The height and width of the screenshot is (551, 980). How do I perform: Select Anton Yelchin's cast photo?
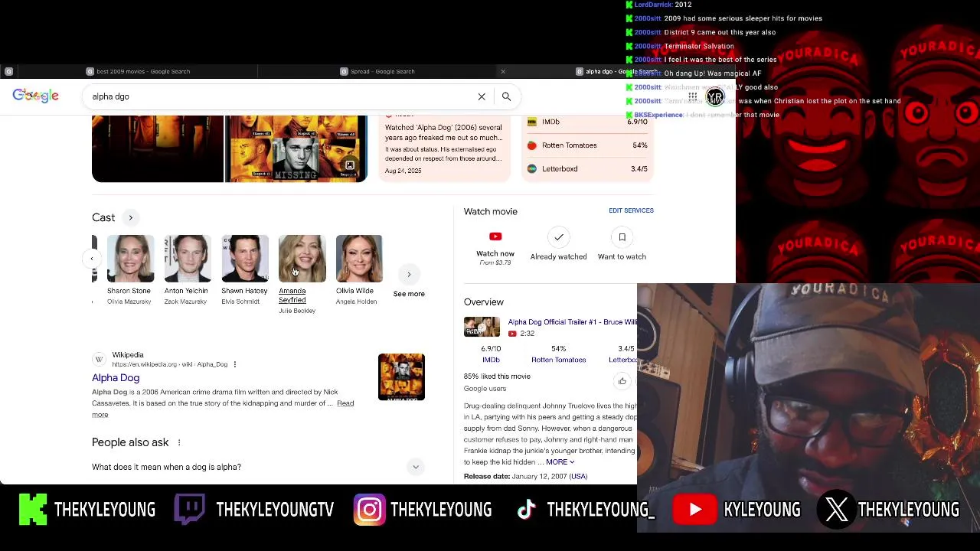(188, 259)
